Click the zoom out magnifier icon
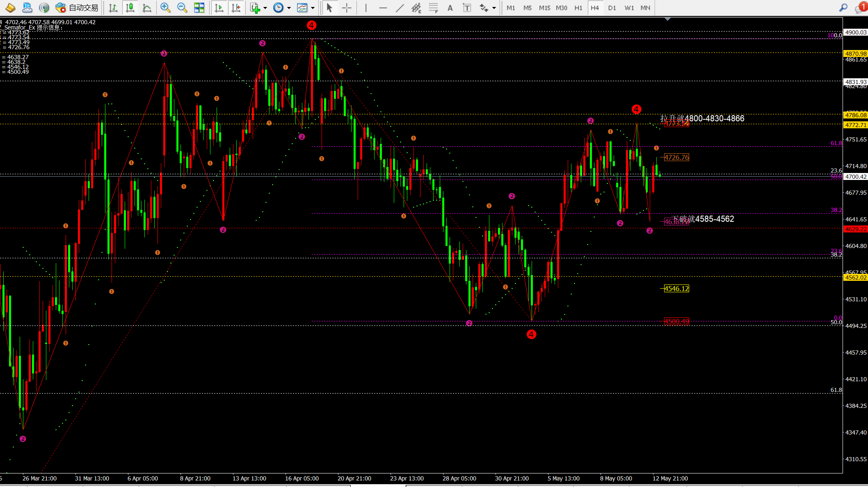The width and height of the screenshot is (868, 487). (182, 8)
